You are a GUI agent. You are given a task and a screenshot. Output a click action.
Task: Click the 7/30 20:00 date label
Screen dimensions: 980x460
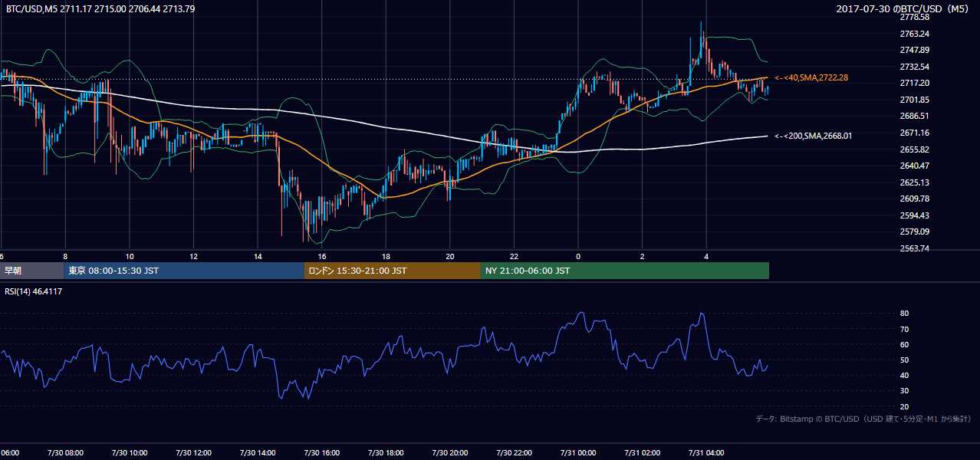pos(449,453)
